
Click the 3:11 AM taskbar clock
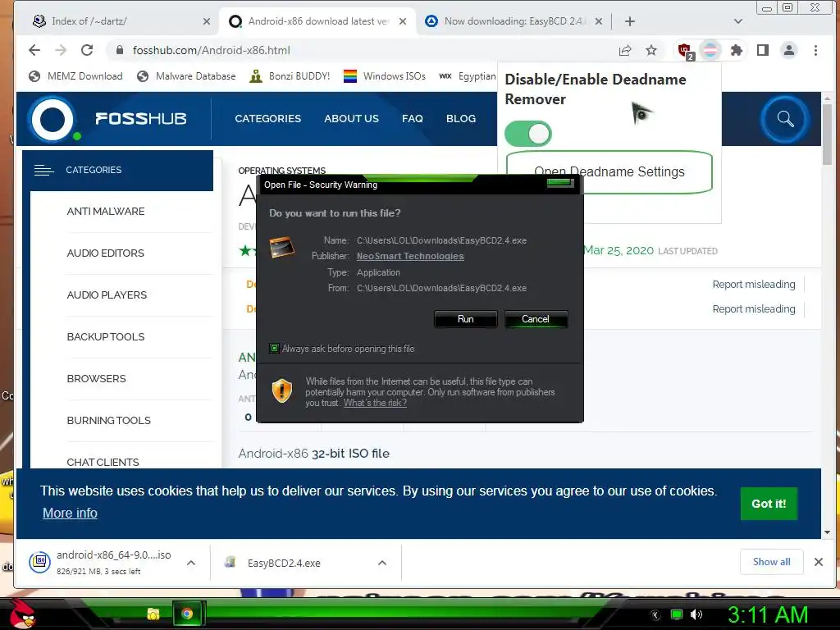coord(768,614)
